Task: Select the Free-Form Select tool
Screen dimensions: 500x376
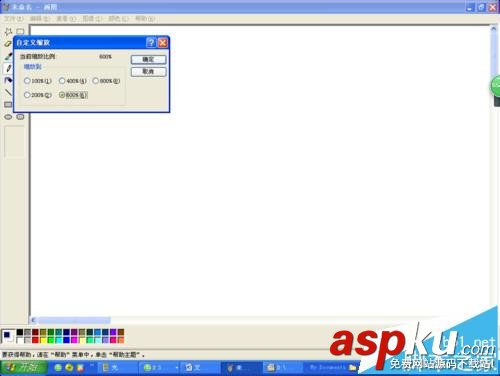Action: [8, 32]
